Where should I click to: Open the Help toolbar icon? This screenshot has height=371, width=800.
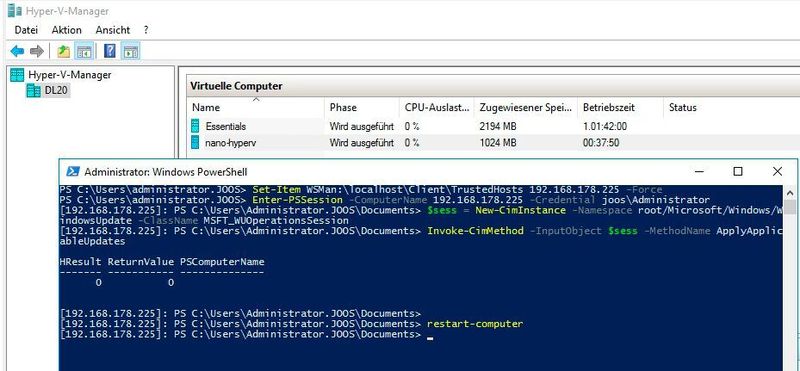click(x=110, y=51)
